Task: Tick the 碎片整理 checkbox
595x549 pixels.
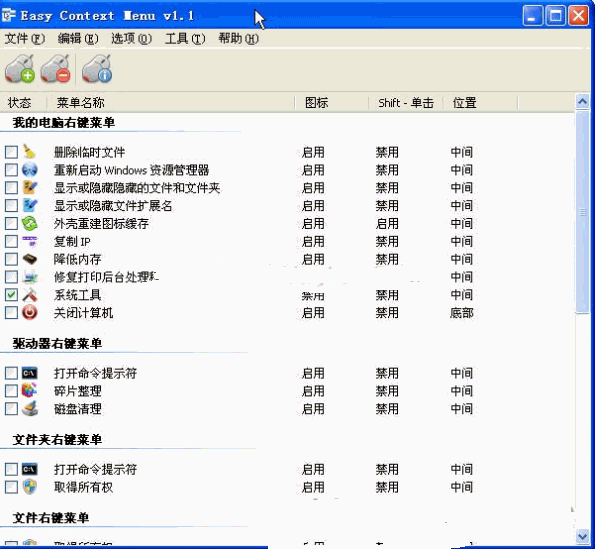Action: [x=11, y=391]
